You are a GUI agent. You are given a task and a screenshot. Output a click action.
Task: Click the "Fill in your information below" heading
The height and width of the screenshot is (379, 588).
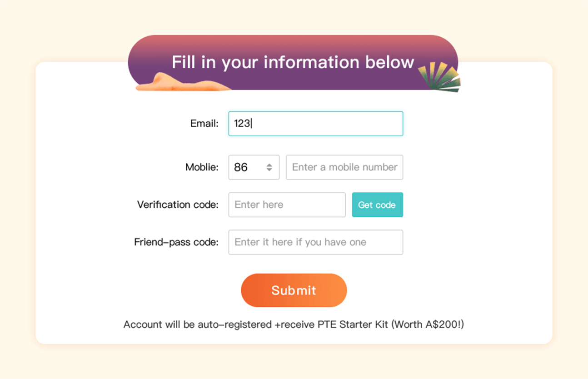tap(293, 62)
